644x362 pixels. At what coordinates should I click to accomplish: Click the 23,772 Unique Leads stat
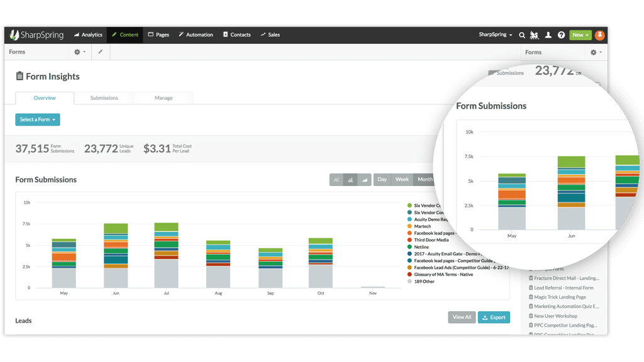(x=109, y=148)
